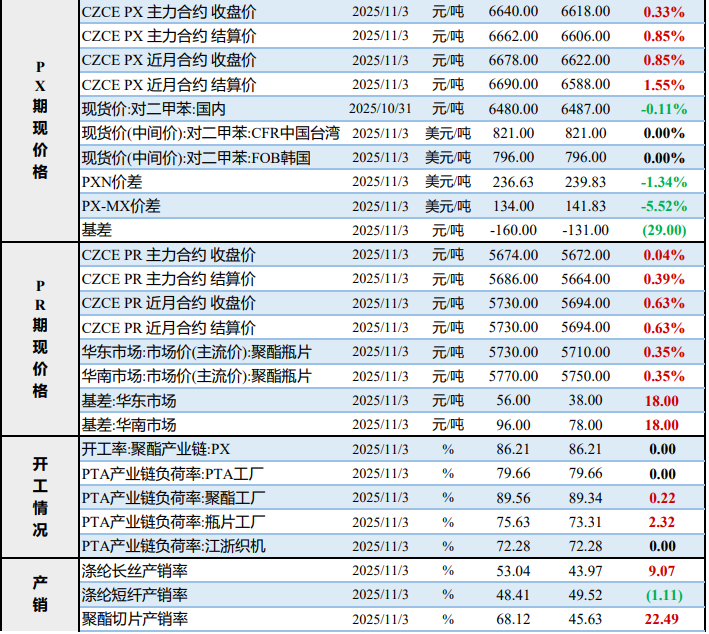709x634 pixels.
Task: Click 'CZCE PR 主力合约 结算价' label
Action: click(169, 279)
